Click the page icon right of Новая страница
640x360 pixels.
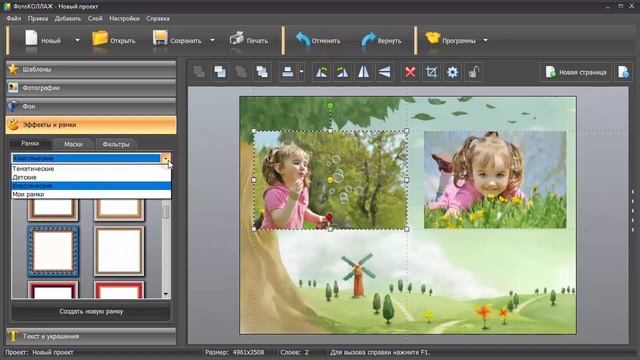[623, 72]
